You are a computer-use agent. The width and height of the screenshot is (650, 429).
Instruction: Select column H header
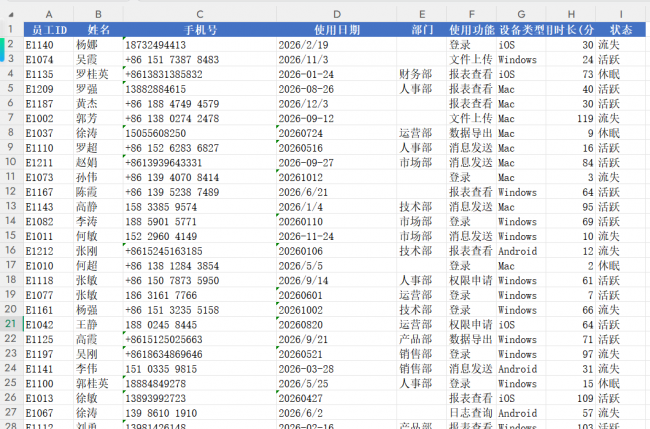tap(571, 15)
